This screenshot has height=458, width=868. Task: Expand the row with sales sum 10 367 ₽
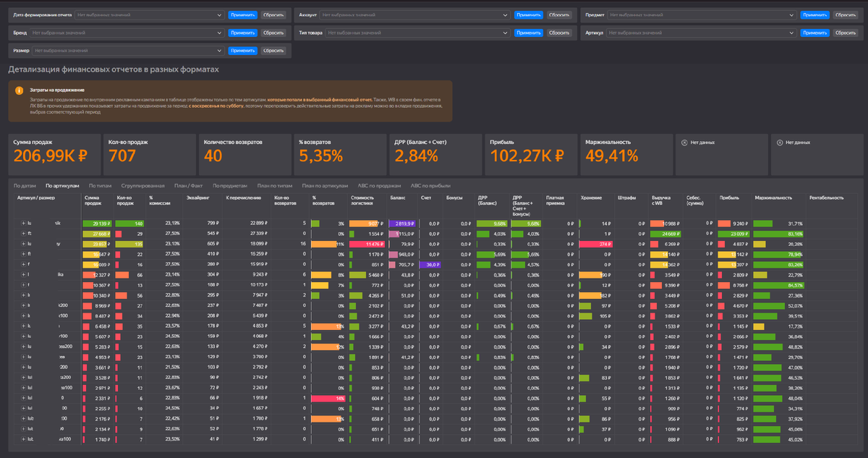pos(23,285)
